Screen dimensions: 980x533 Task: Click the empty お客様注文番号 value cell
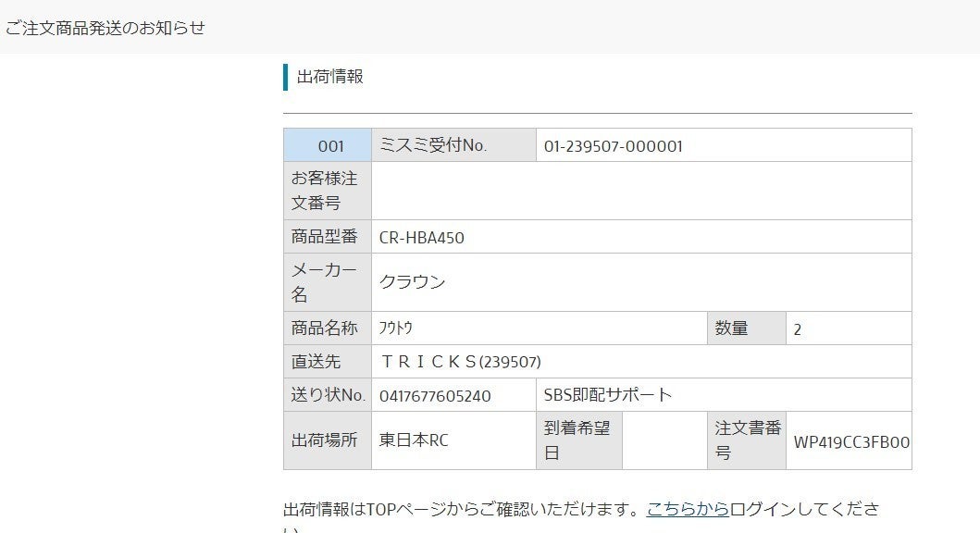coord(640,191)
